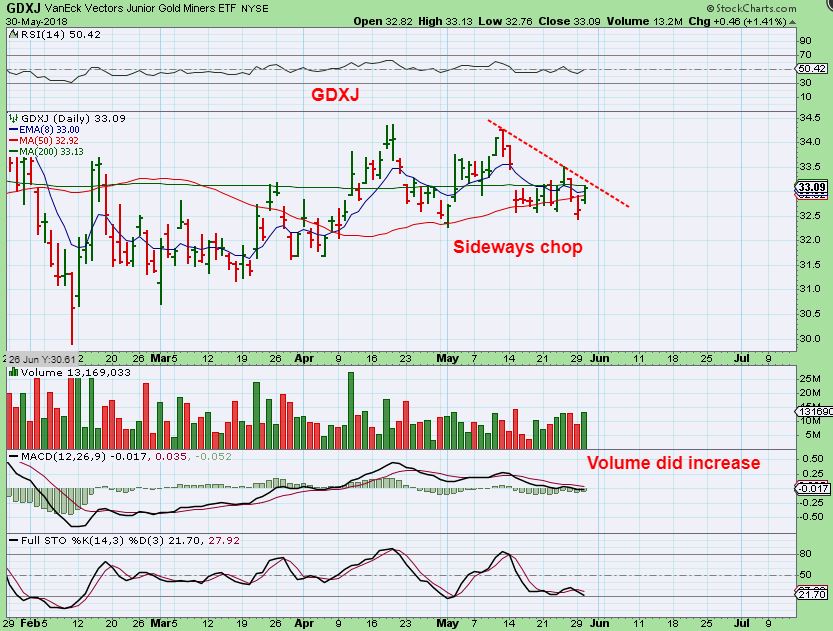
Task: Click the Volume did increase annotation
Action: [673, 463]
